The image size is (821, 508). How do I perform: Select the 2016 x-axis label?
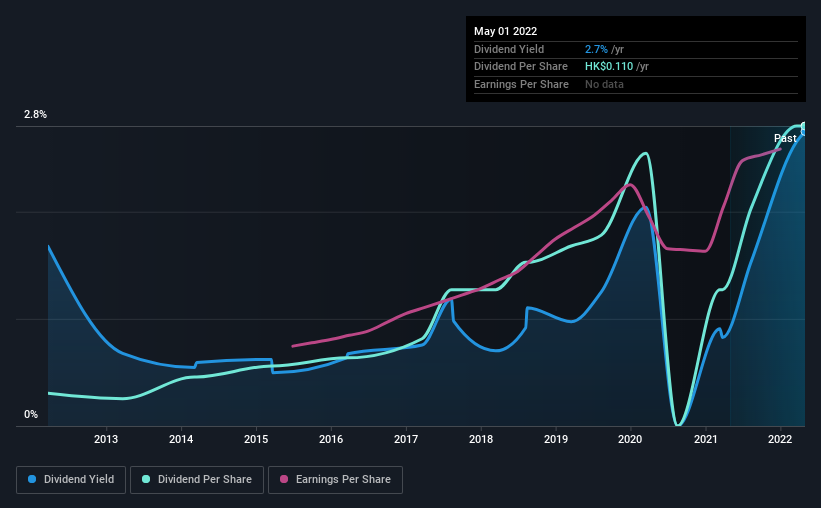[331, 439]
